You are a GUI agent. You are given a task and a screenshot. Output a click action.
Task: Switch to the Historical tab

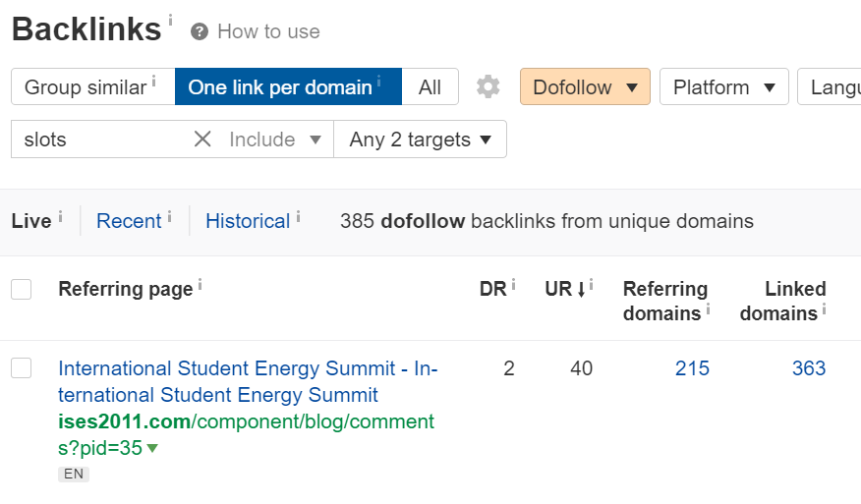(247, 221)
